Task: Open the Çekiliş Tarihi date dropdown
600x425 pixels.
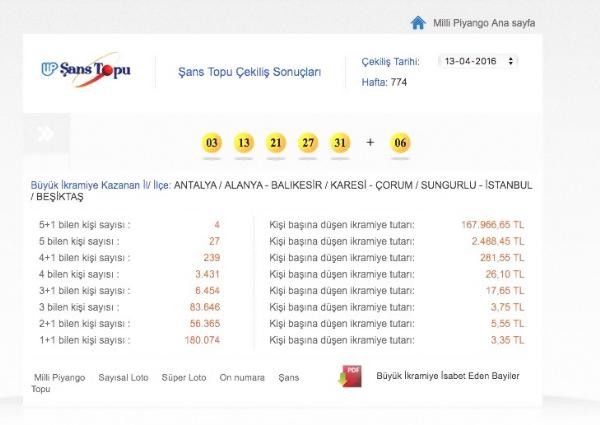Action: pos(479,61)
